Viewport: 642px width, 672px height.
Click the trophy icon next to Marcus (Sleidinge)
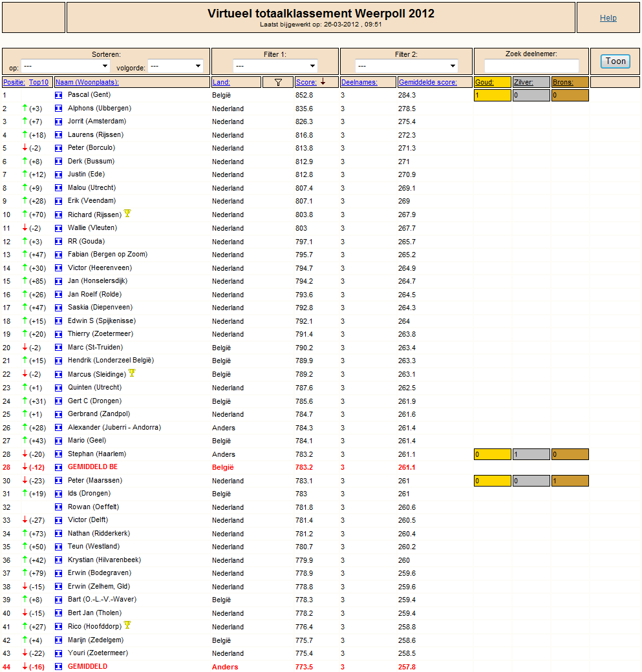pyautogui.click(x=132, y=373)
